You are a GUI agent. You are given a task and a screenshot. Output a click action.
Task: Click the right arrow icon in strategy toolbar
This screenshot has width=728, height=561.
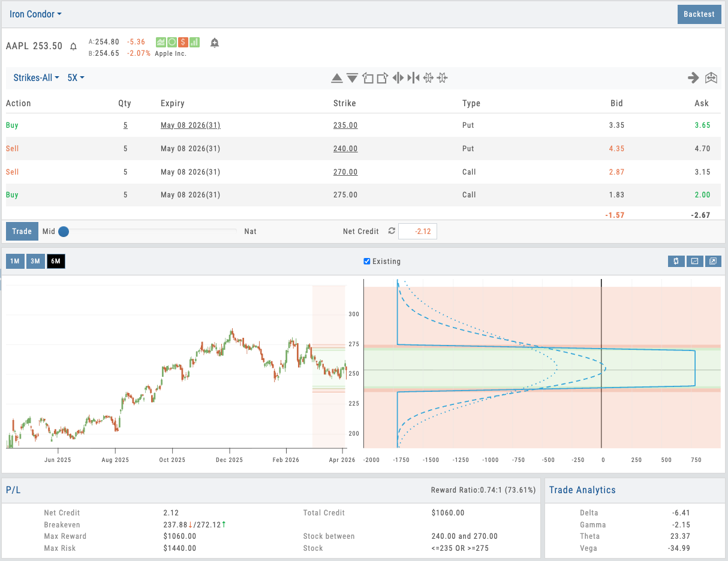[693, 77]
